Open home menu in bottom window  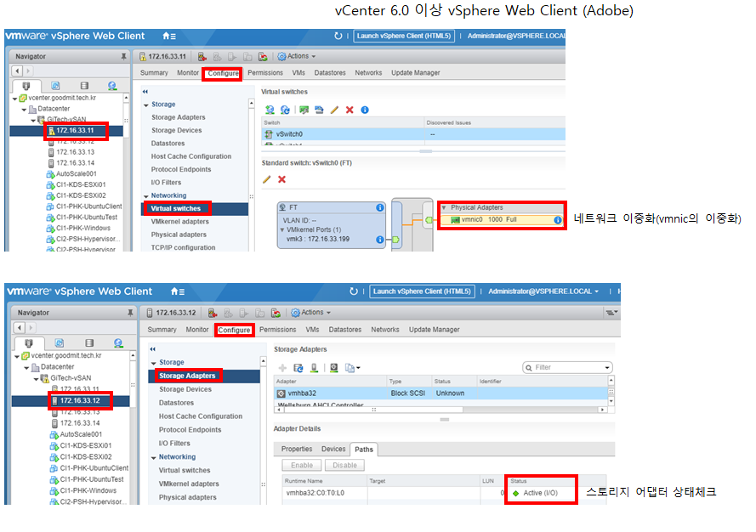click(178, 291)
